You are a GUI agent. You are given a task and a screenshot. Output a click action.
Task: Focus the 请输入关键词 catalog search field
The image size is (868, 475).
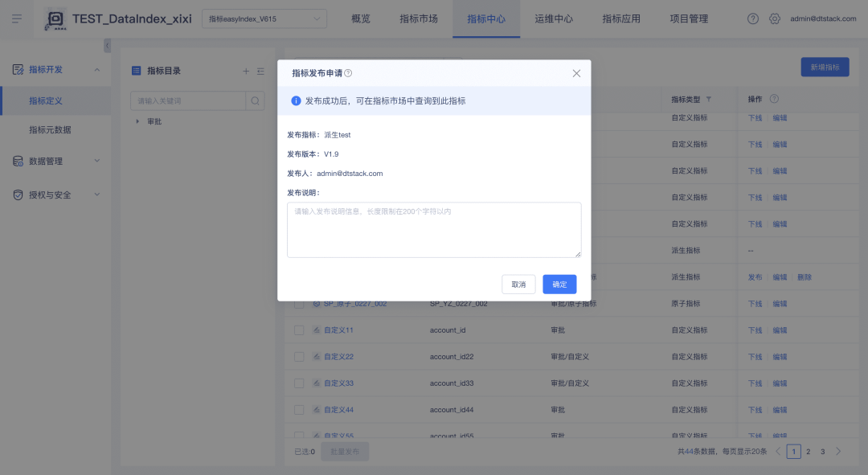tap(188, 100)
